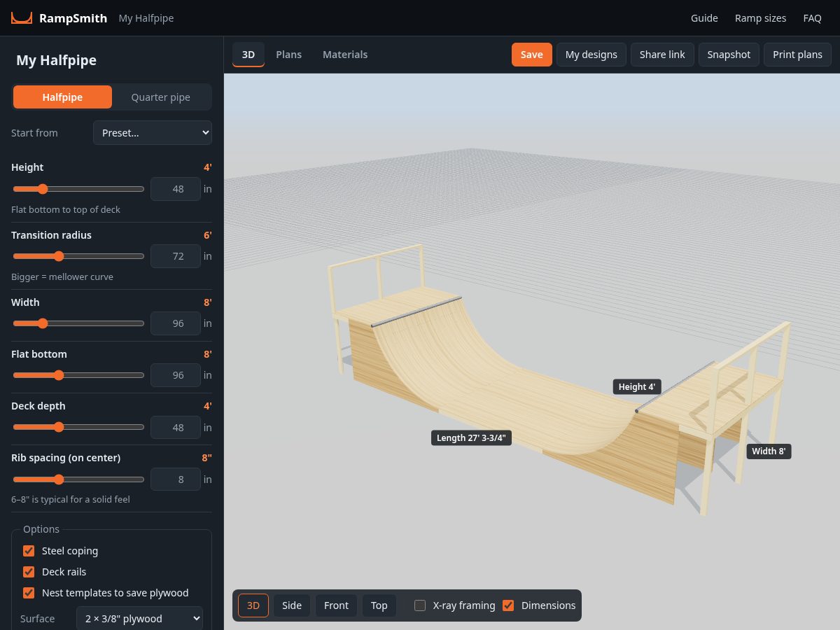Click the Width inches input field
This screenshot has width=840, height=630.
pos(176,323)
